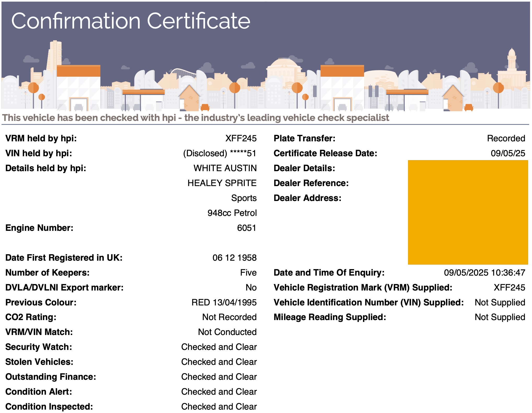Select the '948cc Petrol' engine text

point(232,213)
